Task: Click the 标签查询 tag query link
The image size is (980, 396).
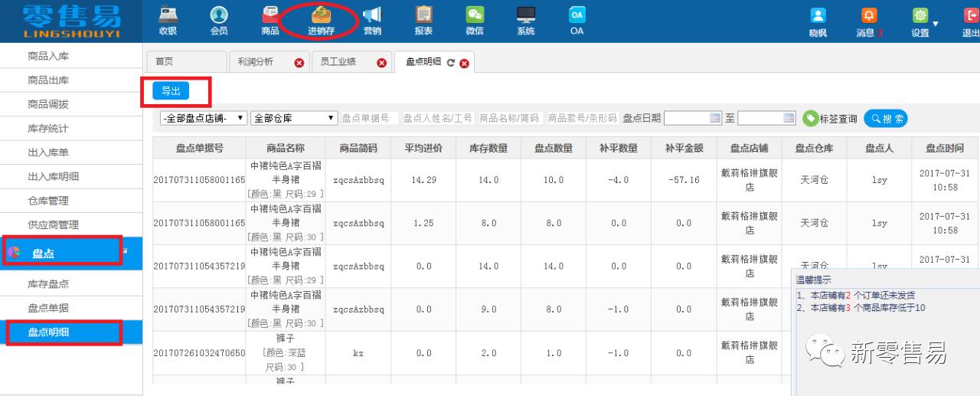Action: pos(838,119)
